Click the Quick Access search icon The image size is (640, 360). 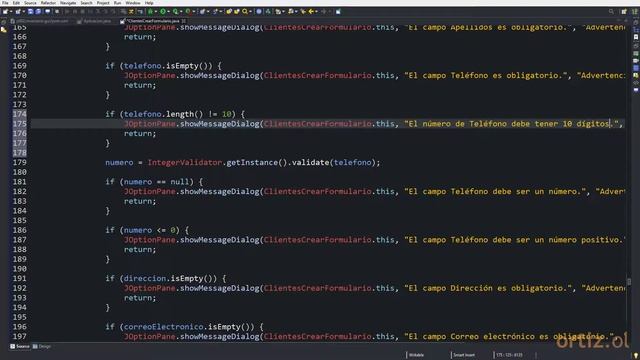pos(611,11)
